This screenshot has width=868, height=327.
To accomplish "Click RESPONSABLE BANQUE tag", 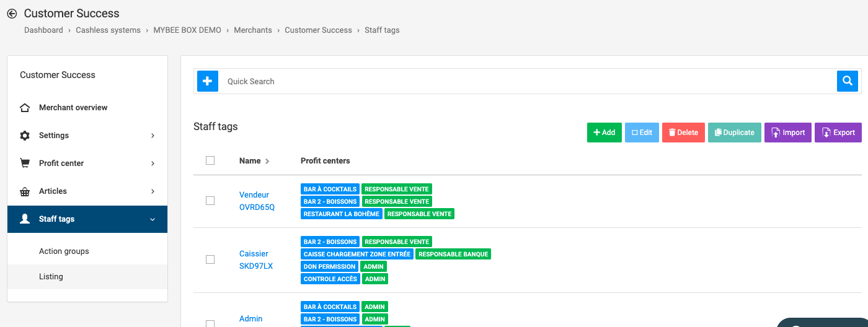I will point(453,254).
